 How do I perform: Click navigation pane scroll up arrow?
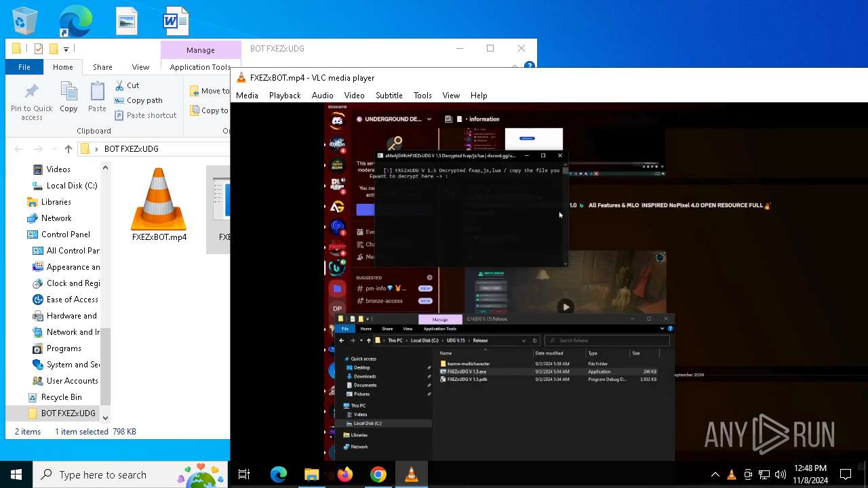(105, 167)
